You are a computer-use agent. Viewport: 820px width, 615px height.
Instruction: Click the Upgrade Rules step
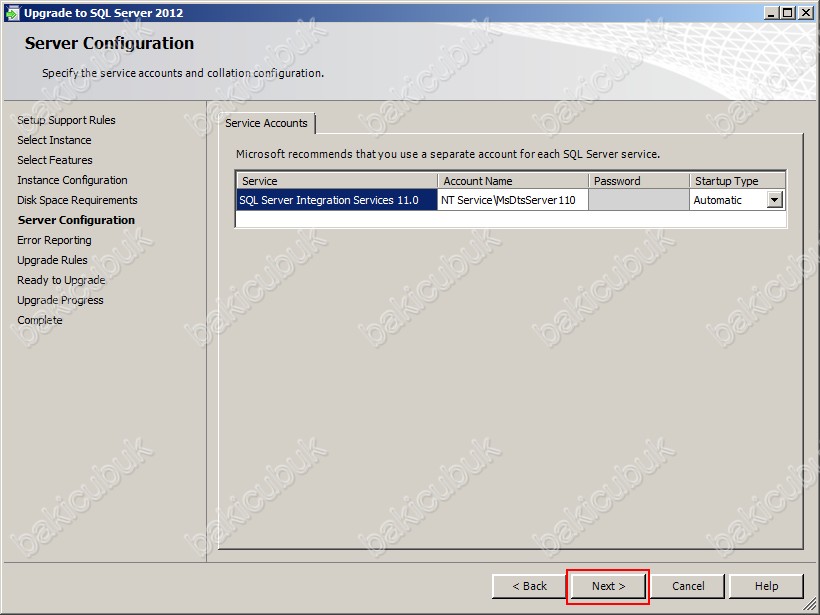point(52,260)
